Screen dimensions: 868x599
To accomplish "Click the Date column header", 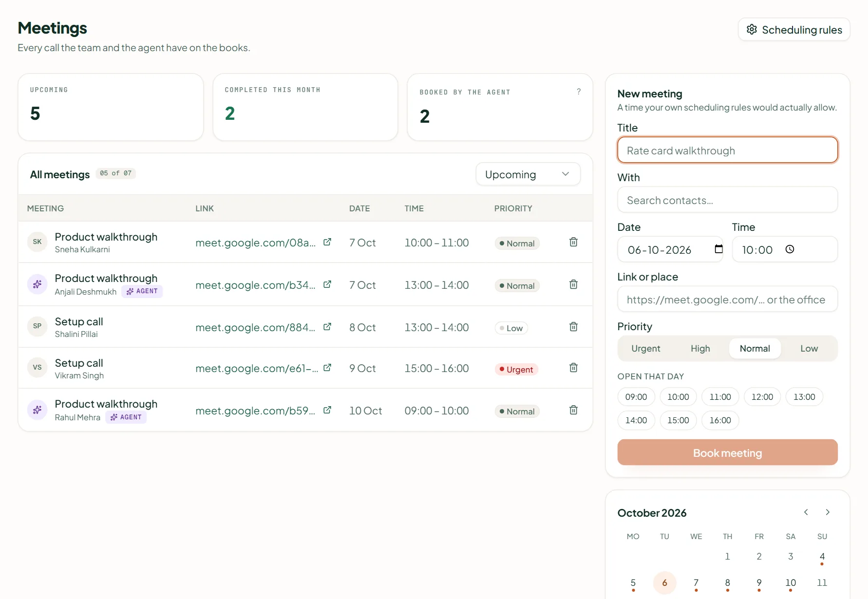I will click(359, 208).
